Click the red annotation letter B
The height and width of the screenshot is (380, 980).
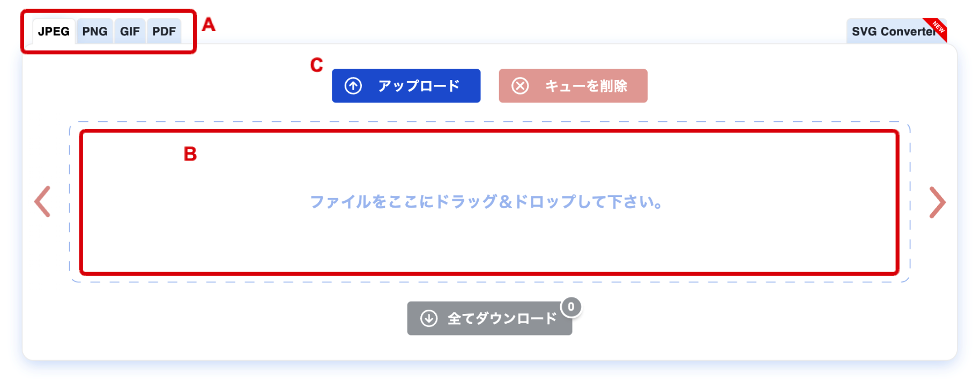tap(190, 154)
